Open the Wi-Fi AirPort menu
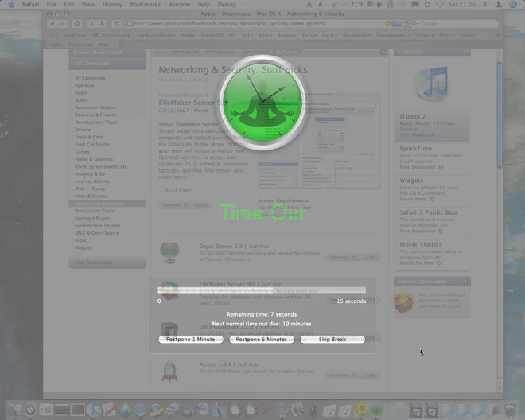This screenshot has height=420, width=525. coord(440,4)
